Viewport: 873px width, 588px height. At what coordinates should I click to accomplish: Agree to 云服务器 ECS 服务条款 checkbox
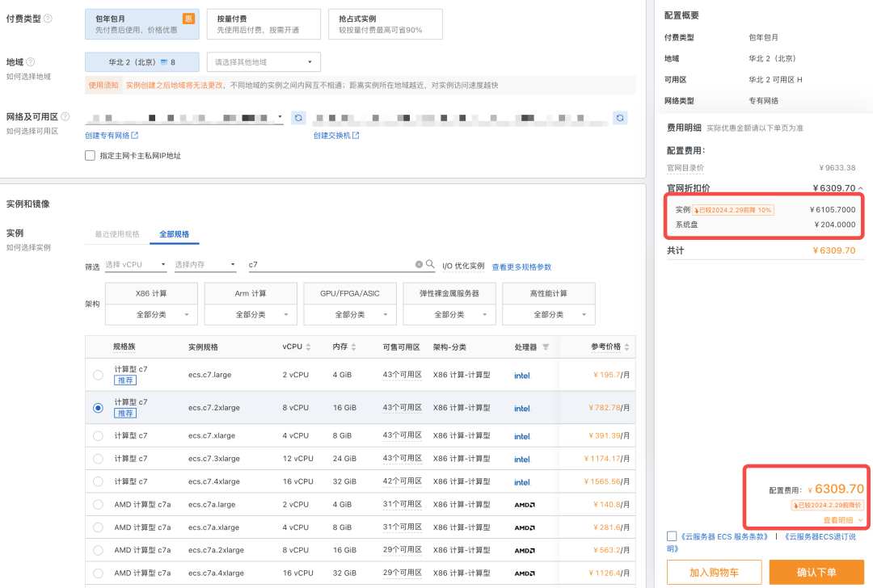point(672,536)
